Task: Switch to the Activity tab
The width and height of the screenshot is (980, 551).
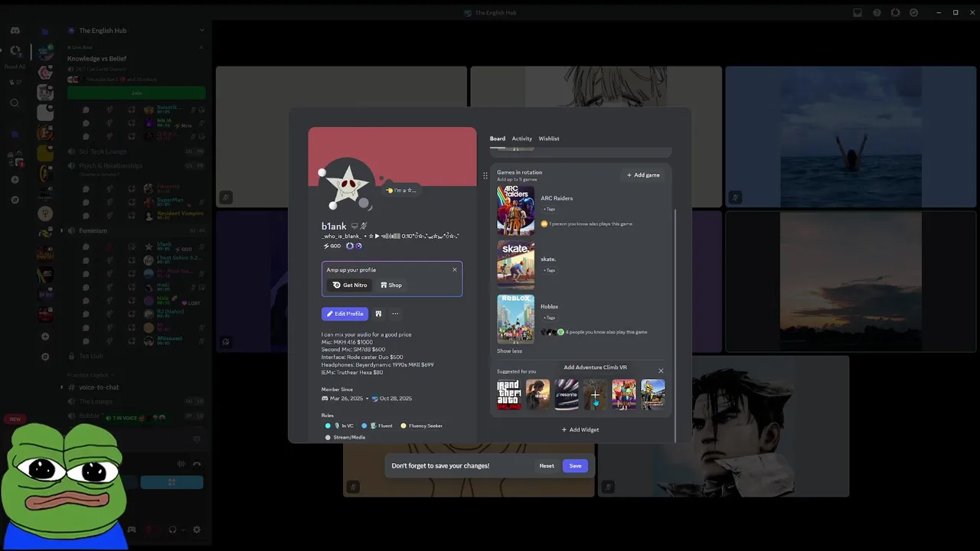Action: pyautogui.click(x=521, y=139)
